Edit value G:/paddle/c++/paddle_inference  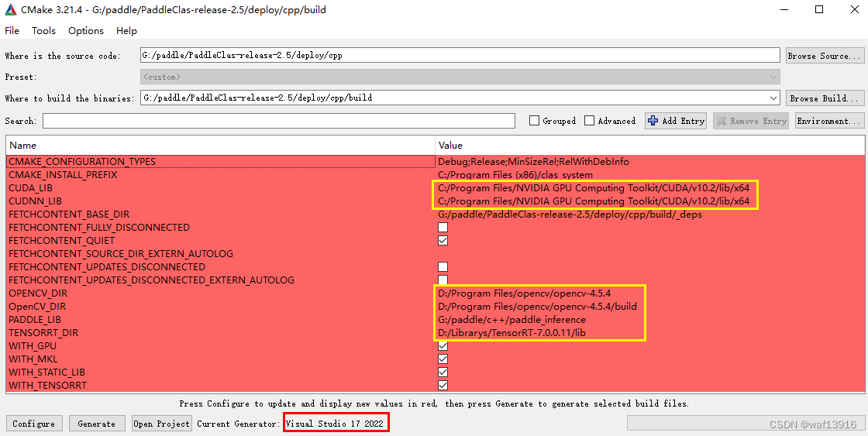click(x=511, y=320)
